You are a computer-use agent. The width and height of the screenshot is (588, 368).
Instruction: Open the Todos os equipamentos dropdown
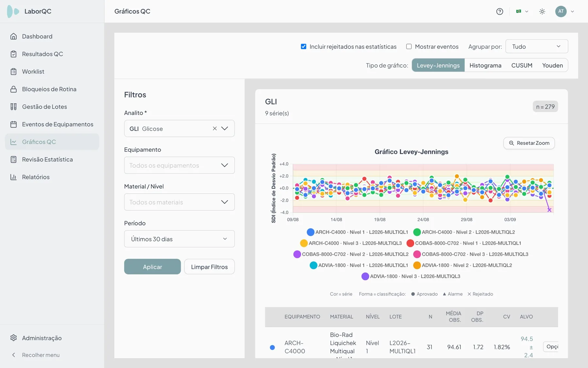(179, 165)
